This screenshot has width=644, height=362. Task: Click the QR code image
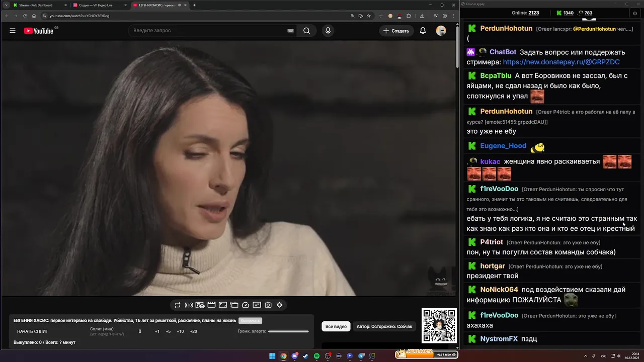[439, 326]
